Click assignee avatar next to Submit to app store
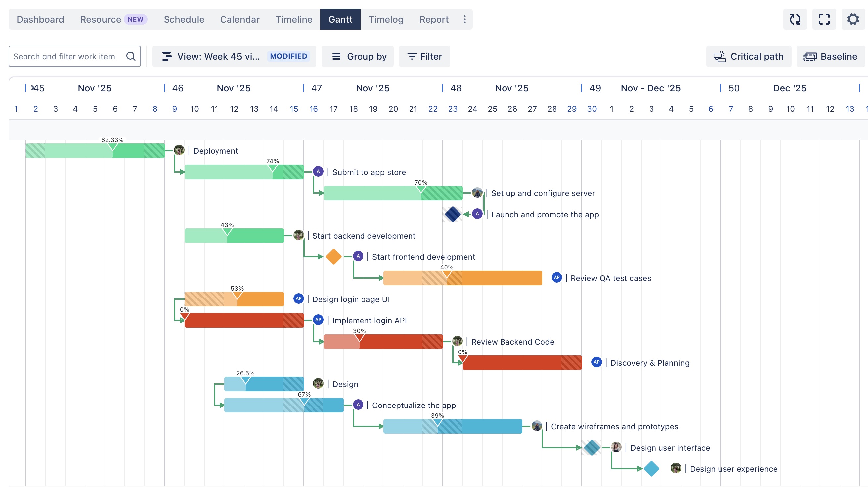This screenshot has width=868, height=487. (318, 171)
